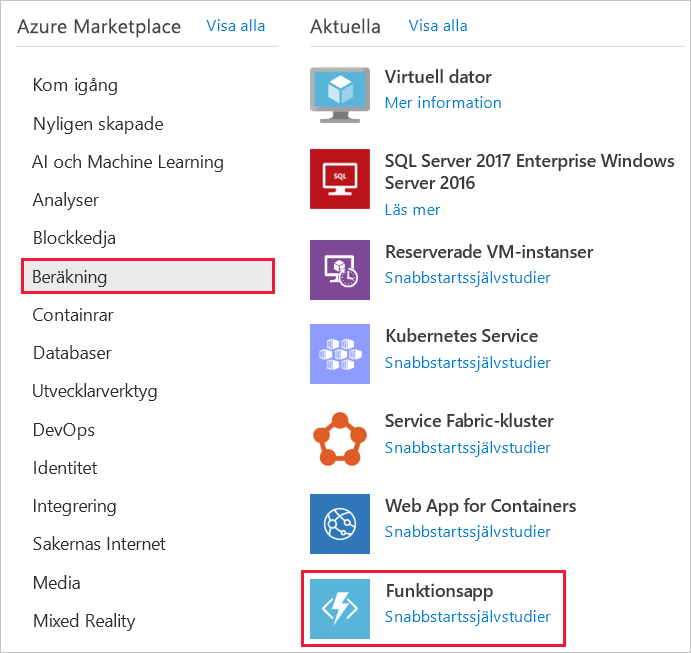The image size is (691, 653).
Task: Select the Funktionsapp lightning bolt icon
Action: click(x=340, y=609)
